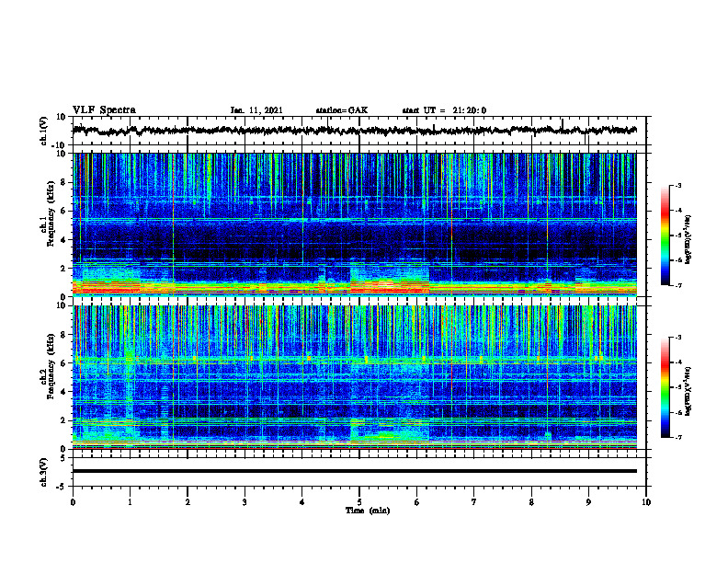This screenshot has height=563, width=728.
Task: Click the flat ch.3 voltage trace
Action: (355, 471)
